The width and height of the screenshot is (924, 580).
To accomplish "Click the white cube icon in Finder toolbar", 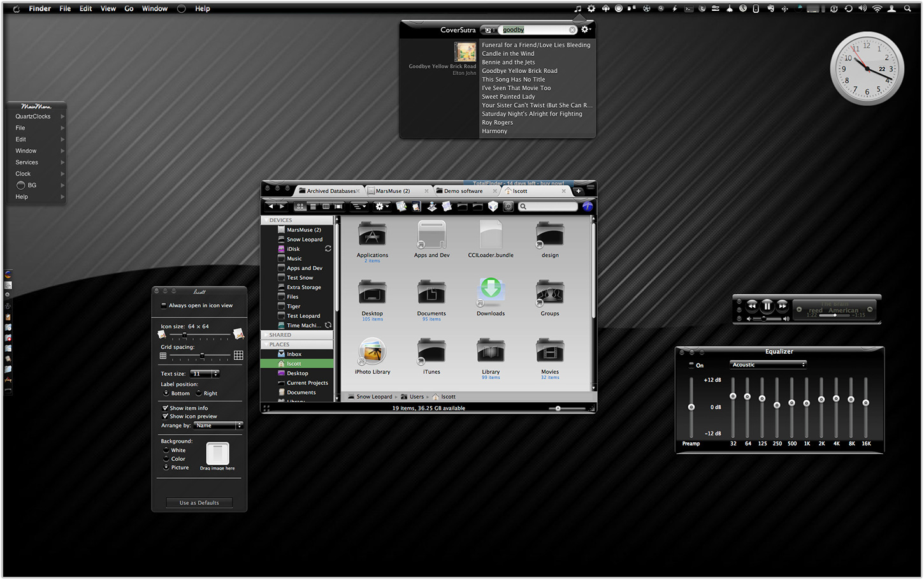I will [493, 207].
